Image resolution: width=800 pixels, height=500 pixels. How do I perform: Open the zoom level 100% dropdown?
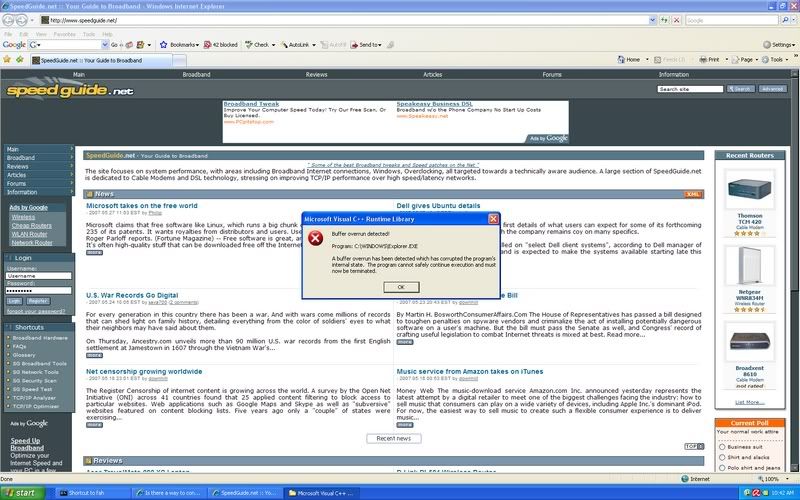(x=786, y=479)
